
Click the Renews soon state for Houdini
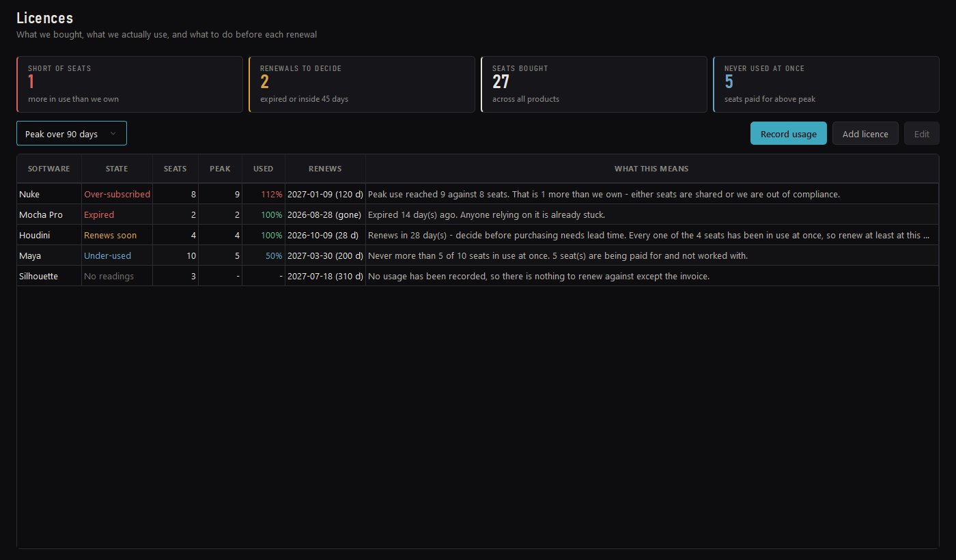click(117, 235)
